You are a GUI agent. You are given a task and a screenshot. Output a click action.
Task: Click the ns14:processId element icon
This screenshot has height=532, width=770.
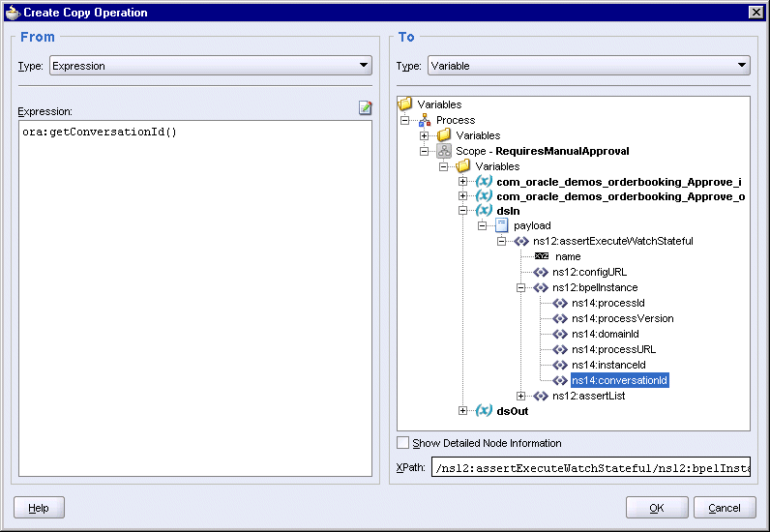pyautogui.click(x=560, y=303)
